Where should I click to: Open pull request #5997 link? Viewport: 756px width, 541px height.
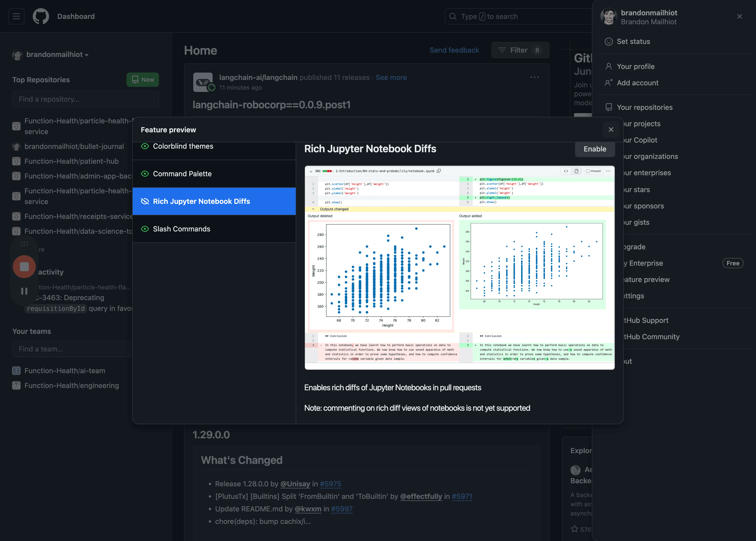[x=342, y=509]
